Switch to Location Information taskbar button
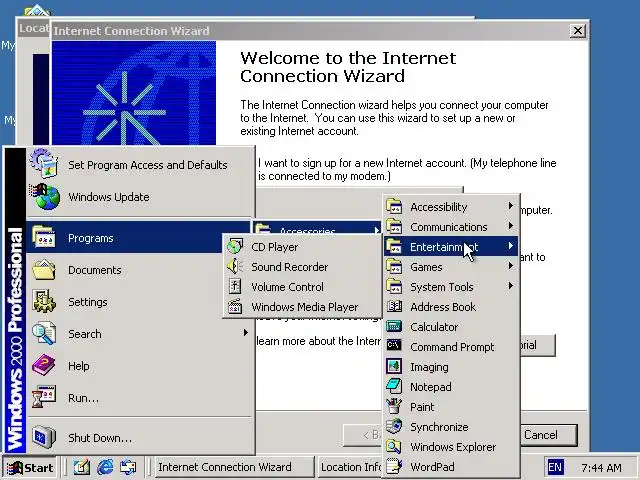Viewport: 640px width, 480px height. click(351, 467)
